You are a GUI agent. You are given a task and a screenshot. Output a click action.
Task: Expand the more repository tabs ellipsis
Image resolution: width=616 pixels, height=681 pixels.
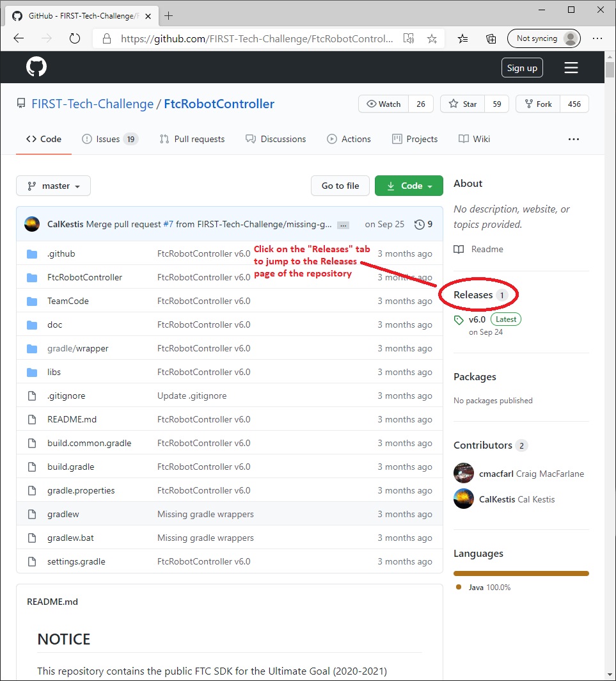[573, 139]
